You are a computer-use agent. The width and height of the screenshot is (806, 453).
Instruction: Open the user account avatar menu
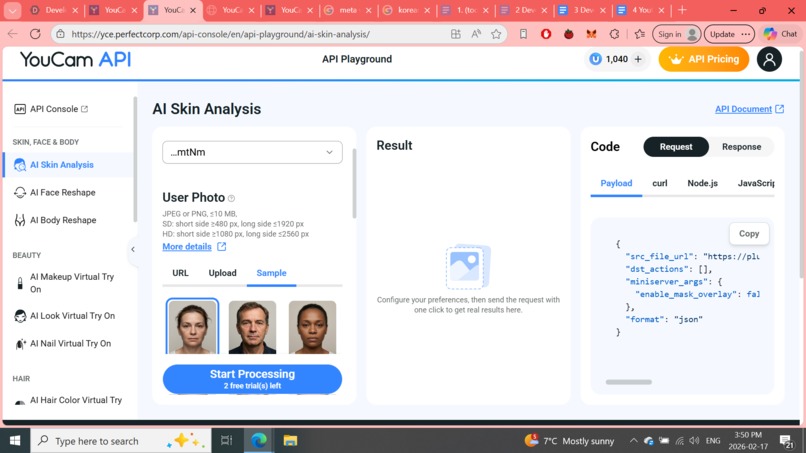point(769,59)
